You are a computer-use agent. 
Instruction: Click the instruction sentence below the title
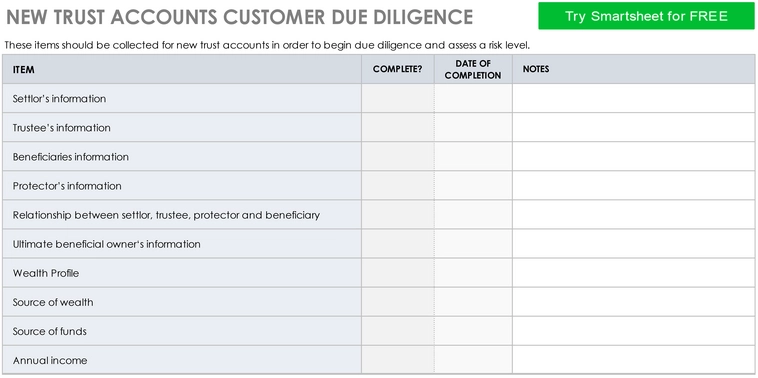click(267, 45)
